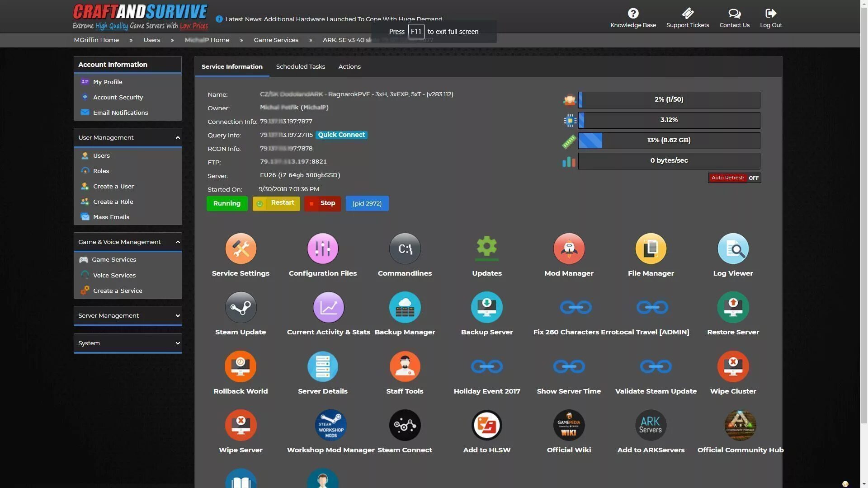
Task: Launch Steam Update icon
Action: point(241,307)
